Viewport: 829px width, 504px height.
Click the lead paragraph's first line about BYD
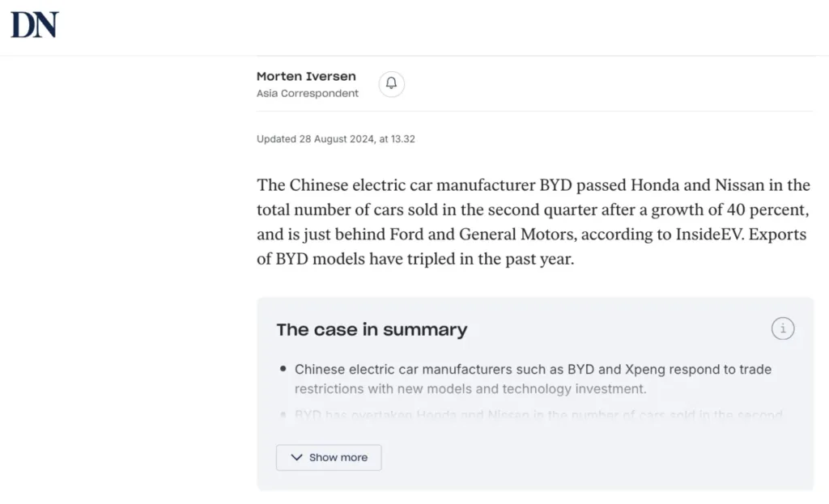(x=533, y=184)
